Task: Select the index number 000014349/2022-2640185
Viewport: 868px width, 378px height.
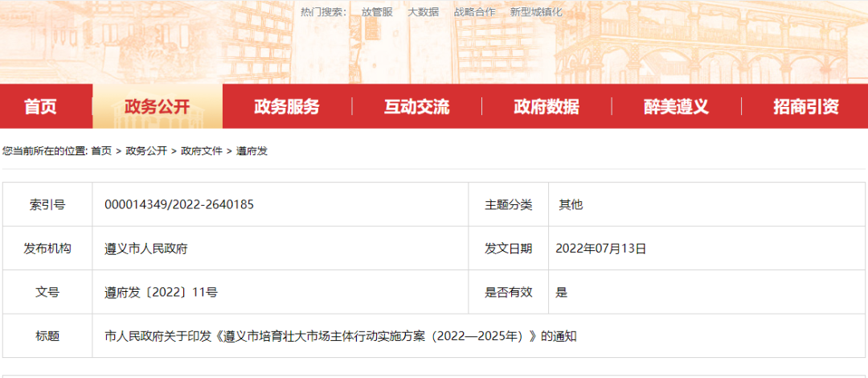Action: coord(179,205)
